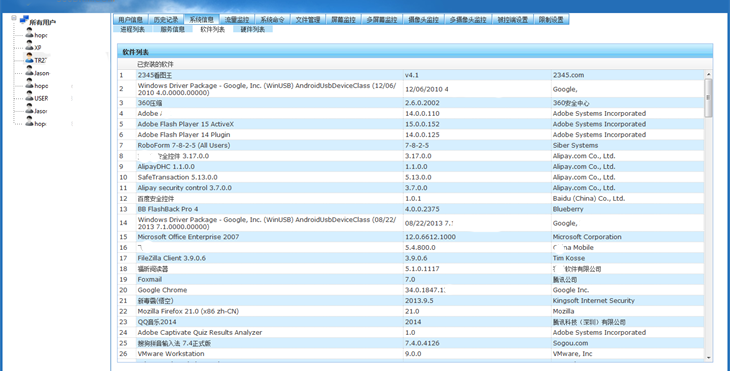This screenshot has width=730, height=371.
Task: Click the scrollbar down arrow
Action: (x=709, y=358)
